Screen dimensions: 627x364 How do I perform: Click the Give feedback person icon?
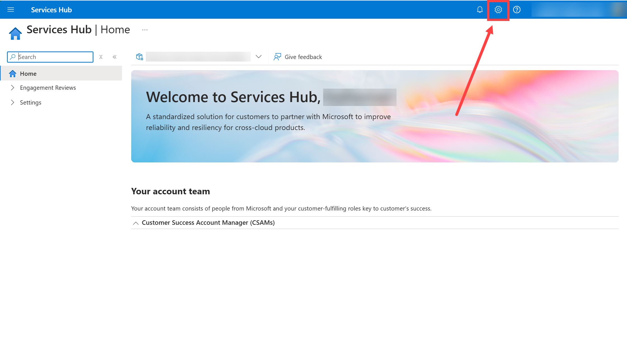click(x=277, y=57)
